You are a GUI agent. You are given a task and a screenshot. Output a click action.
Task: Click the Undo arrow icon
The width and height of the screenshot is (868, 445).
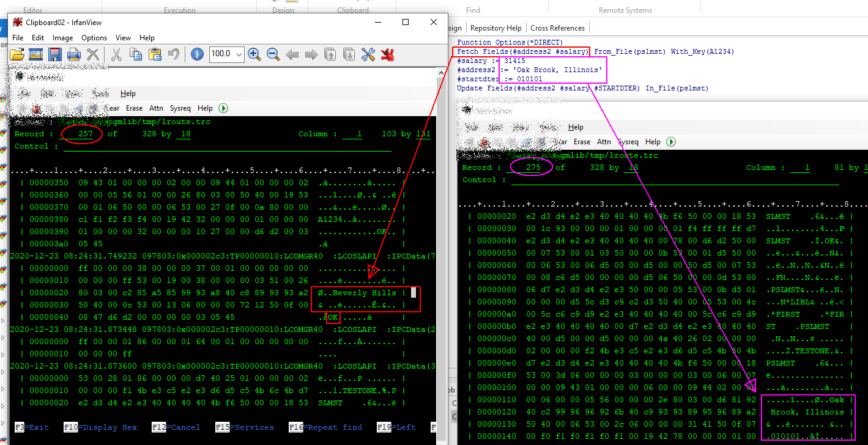click(x=174, y=54)
